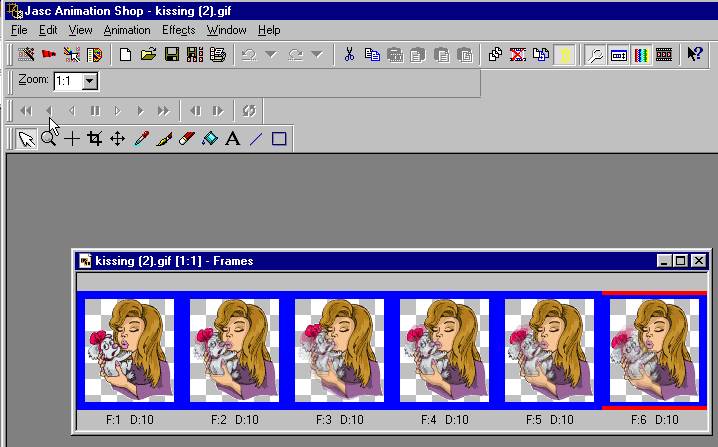Launch the Animation Wizard film-and-wand icon
Viewport: 718px width, 447px height.
click(26, 55)
